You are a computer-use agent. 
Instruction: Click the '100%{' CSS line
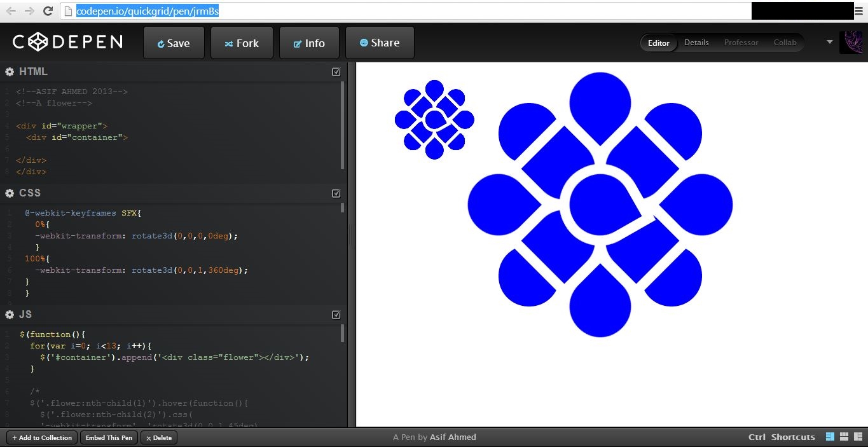(37, 259)
